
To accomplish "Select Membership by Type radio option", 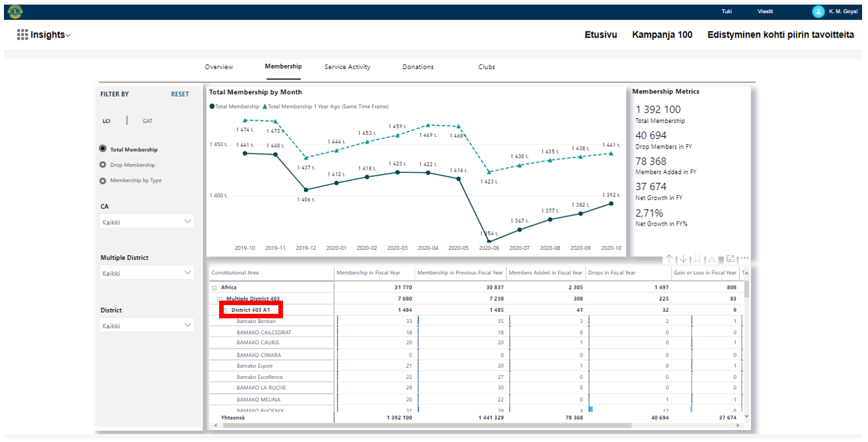I will [103, 181].
